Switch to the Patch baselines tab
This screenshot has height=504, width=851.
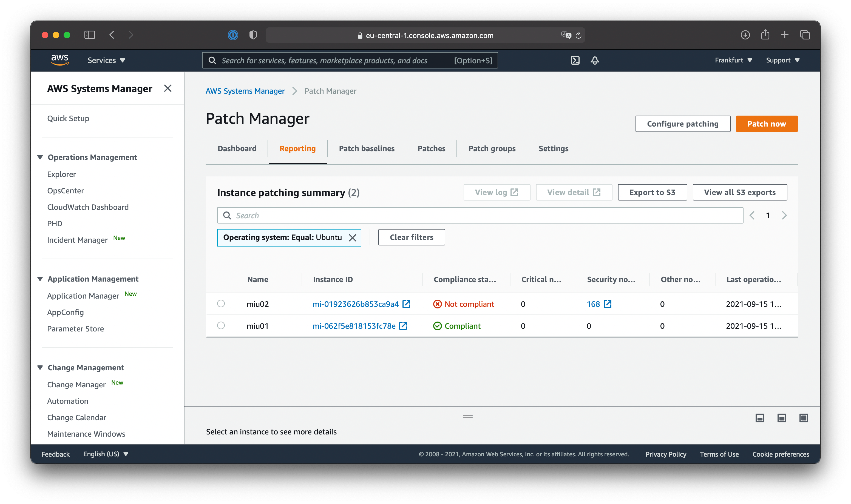(366, 148)
